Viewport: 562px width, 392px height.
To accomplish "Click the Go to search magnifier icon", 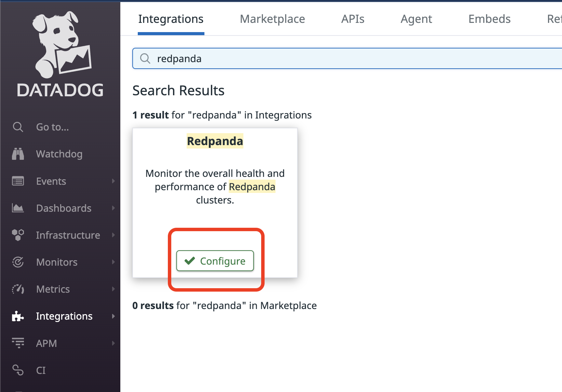I will 18,127.
